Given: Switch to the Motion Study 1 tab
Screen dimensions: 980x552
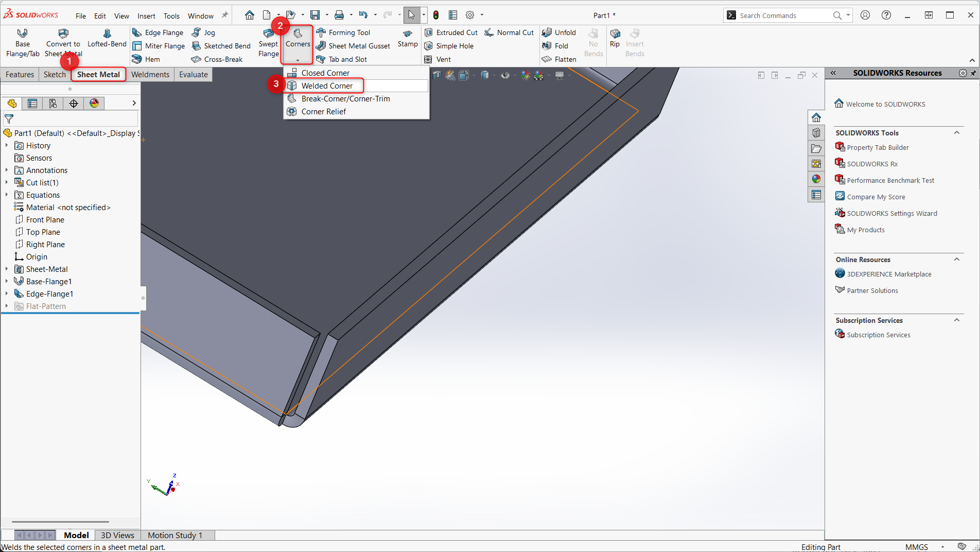Looking at the screenshot, I should pos(176,536).
